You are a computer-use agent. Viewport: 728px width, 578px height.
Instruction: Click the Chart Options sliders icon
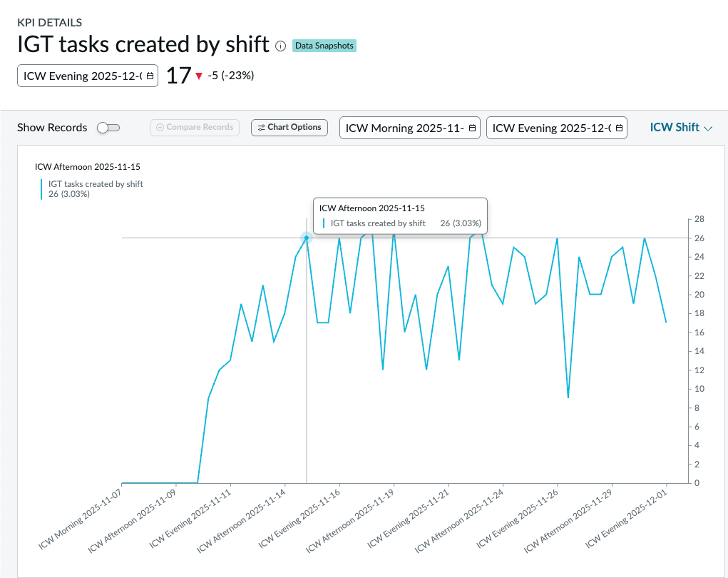262,127
